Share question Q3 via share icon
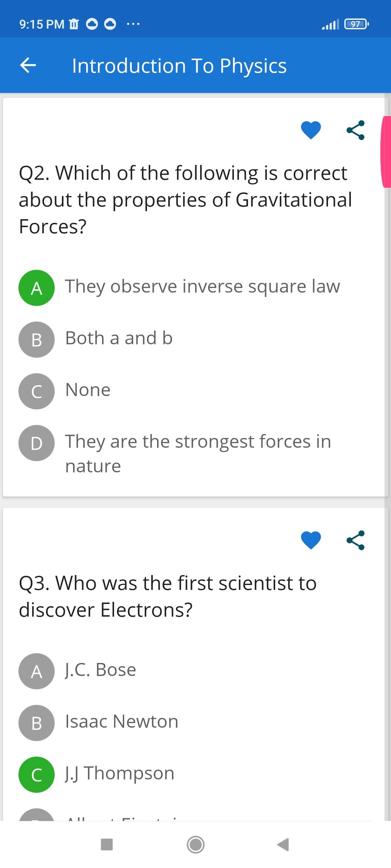391x868 pixels. click(x=356, y=540)
